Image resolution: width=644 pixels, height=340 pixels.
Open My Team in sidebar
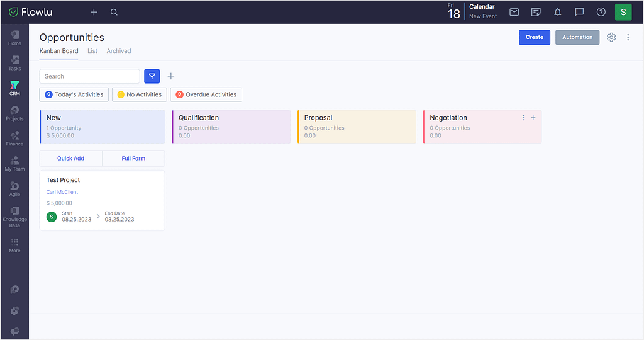click(14, 164)
